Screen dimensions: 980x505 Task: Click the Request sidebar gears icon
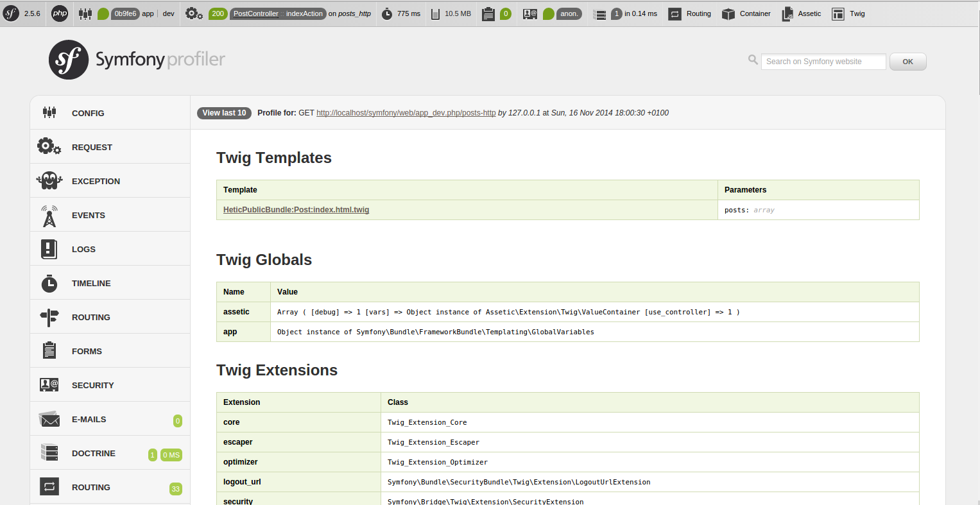pyautogui.click(x=49, y=146)
